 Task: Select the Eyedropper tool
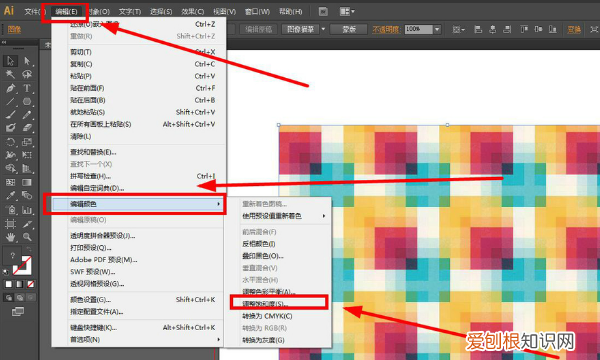[10, 195]
